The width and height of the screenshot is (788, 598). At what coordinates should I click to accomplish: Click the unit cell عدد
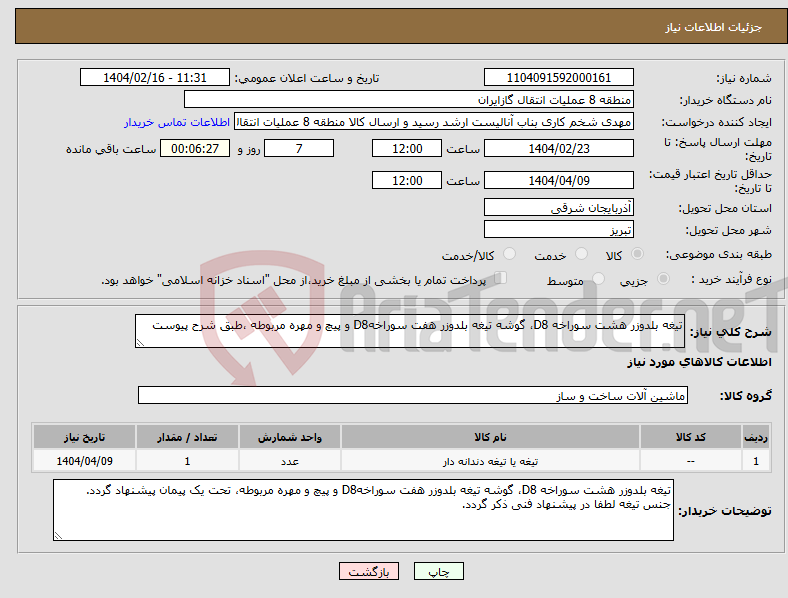click(x=290, y=461)
